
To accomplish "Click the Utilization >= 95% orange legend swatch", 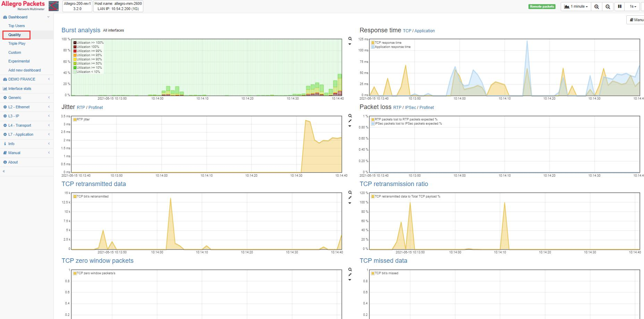I will tap(75, 55).
